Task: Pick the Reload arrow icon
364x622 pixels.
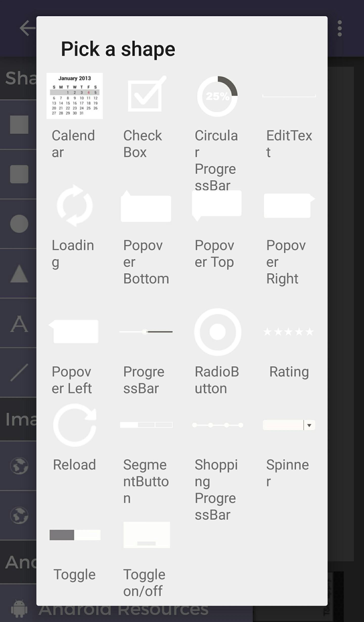Action: pyautogui.click(x=75, y=425)
